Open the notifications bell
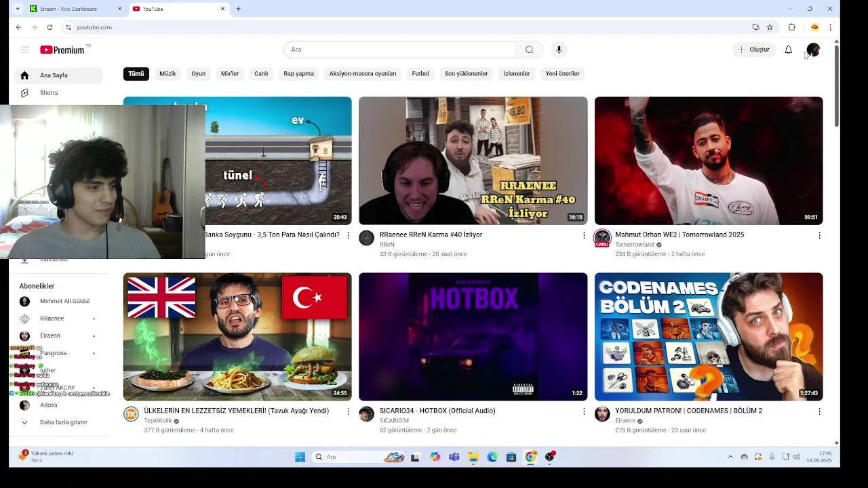This screenshot has height=488, width=868. [x=788, y=49]
